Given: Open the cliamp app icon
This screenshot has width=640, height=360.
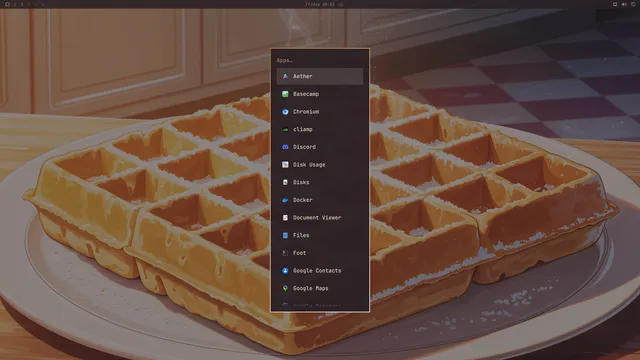Looking at the screenshot, I should pos(285,129).
